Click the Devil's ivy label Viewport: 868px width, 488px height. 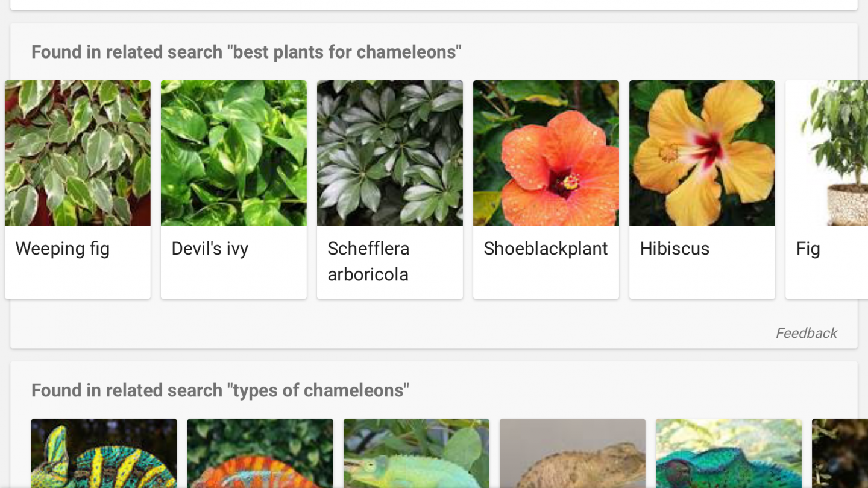(210, 249)
